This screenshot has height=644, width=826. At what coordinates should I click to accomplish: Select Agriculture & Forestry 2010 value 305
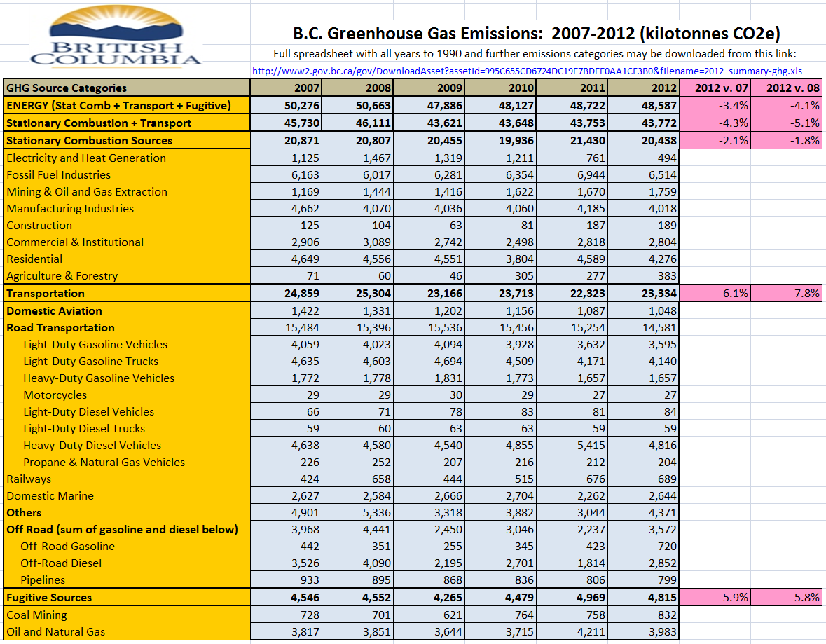[x=500, y=275]
